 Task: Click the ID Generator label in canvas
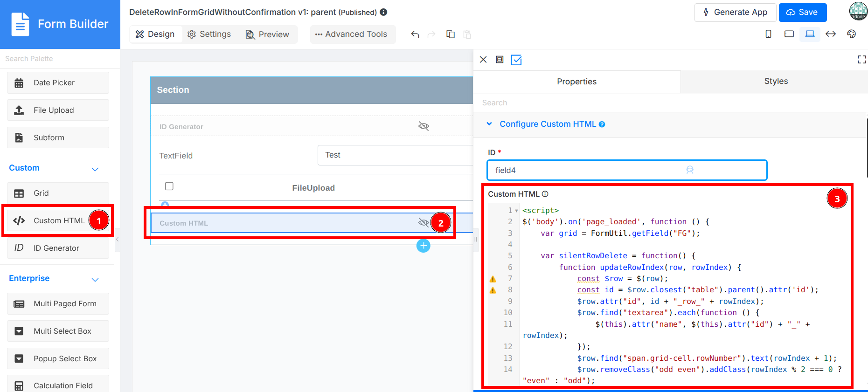(181, 127)
